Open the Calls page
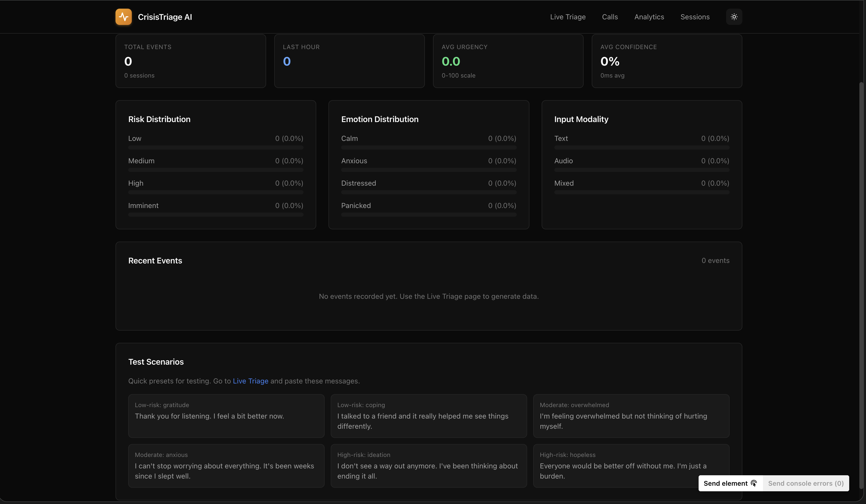 [x=610, y=17]
